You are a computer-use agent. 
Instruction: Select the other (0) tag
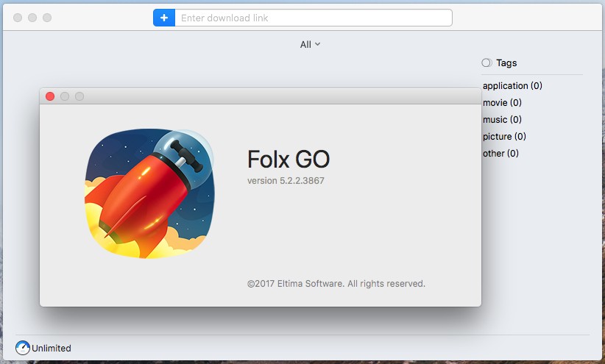click(500, 154)
